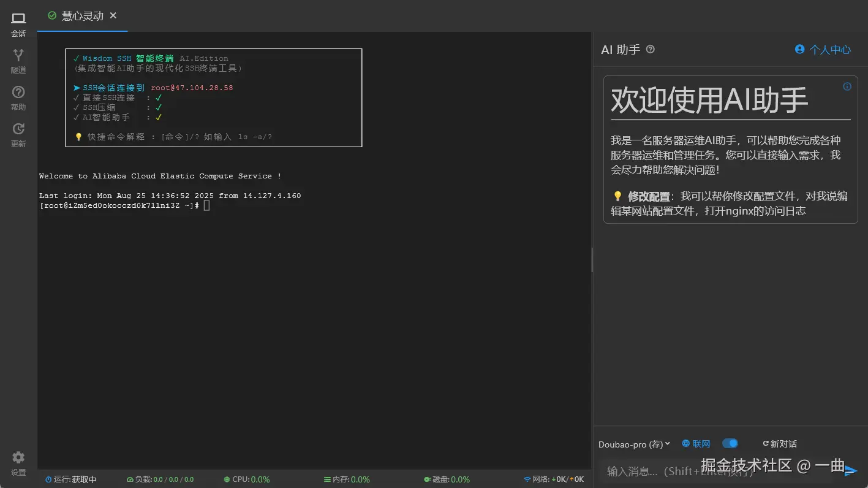The width and height of the screenshot is (868, 488).
Task: Click the 磁盘 usage indicator
Action: click(x=447, y=479)
